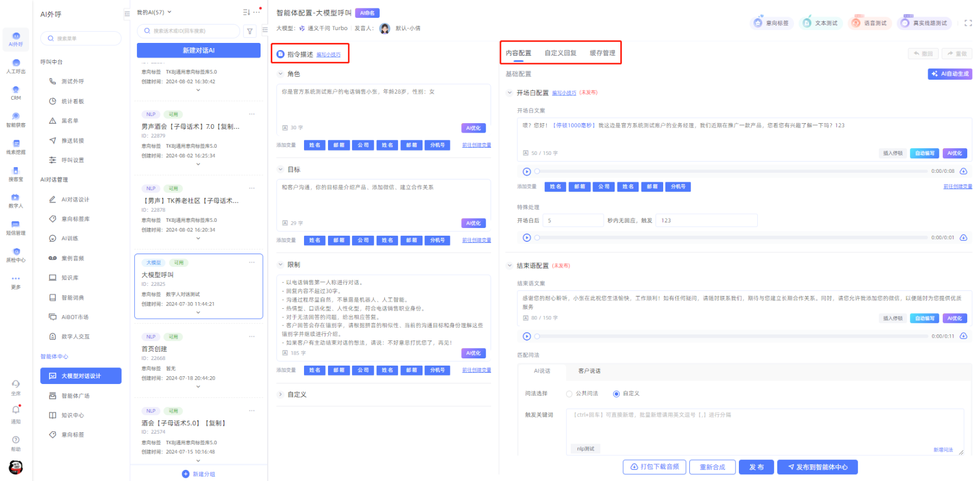The width and height of the screenshot is (980, 481).
Task: Open CRM in the left sidebar
Action: click(x=16, y=93)
